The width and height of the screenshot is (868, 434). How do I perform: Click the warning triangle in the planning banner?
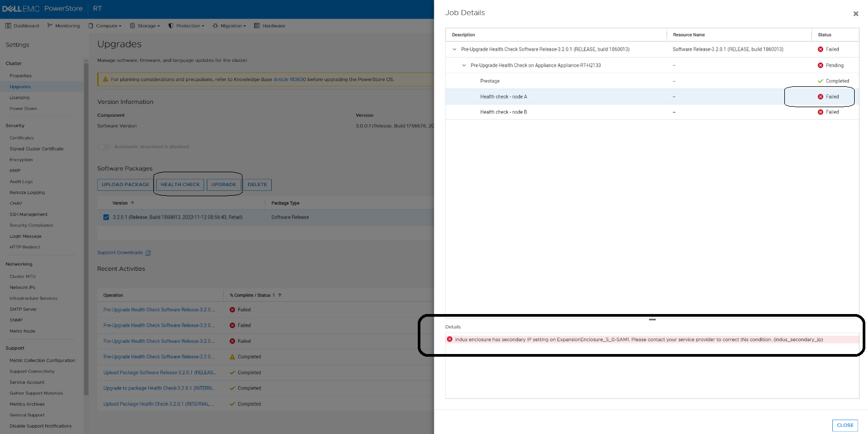[x=106, y=79]
